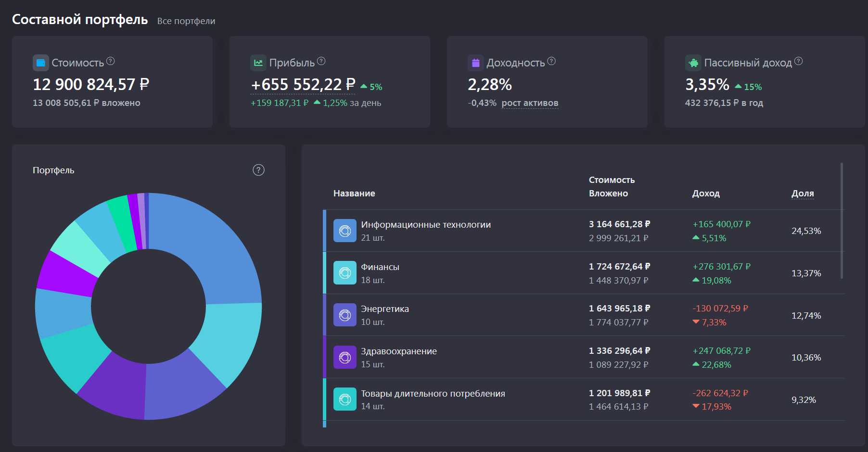Click the up arrow beside 1,25% за день

pyautogui.click(x=317, y=103)
